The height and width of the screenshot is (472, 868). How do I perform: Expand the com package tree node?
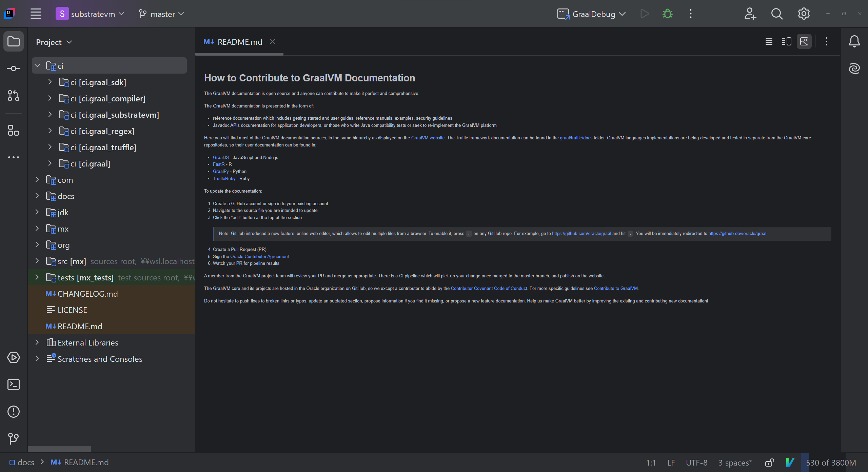[x=37, y=180]
